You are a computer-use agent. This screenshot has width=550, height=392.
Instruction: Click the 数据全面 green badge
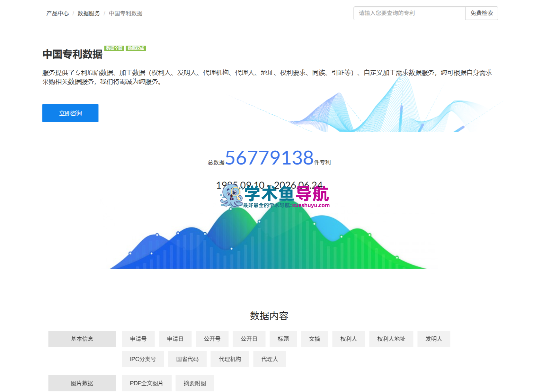(114, 48)
